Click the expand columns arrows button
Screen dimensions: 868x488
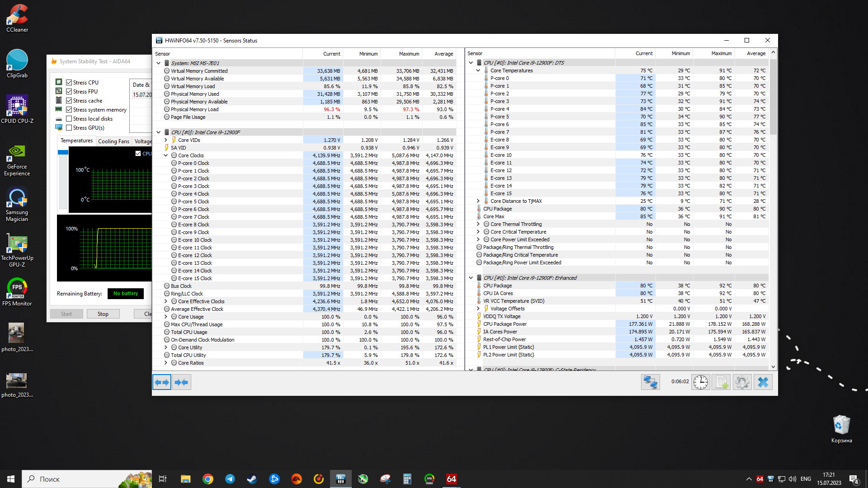162,382
